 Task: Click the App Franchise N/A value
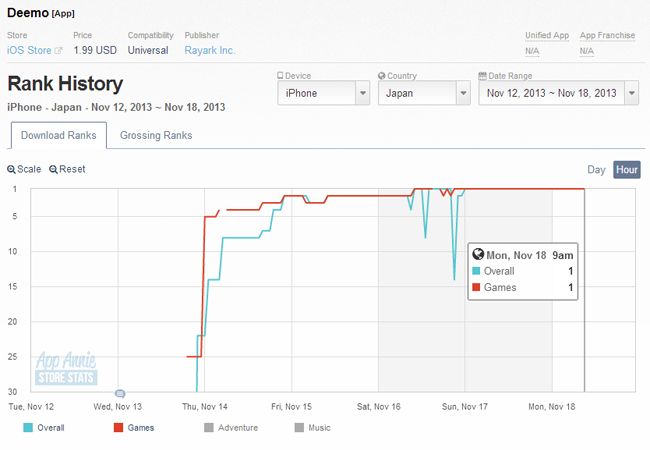(x=587, y=51)
